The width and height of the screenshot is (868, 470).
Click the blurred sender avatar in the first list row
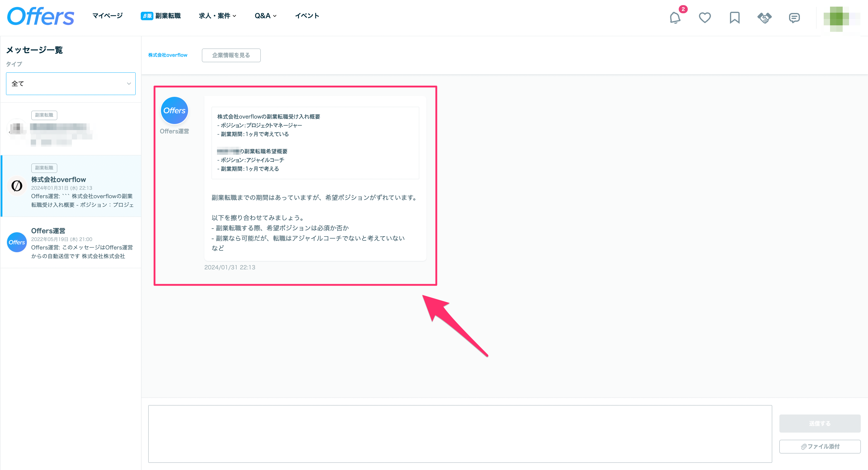pos(17,129)
